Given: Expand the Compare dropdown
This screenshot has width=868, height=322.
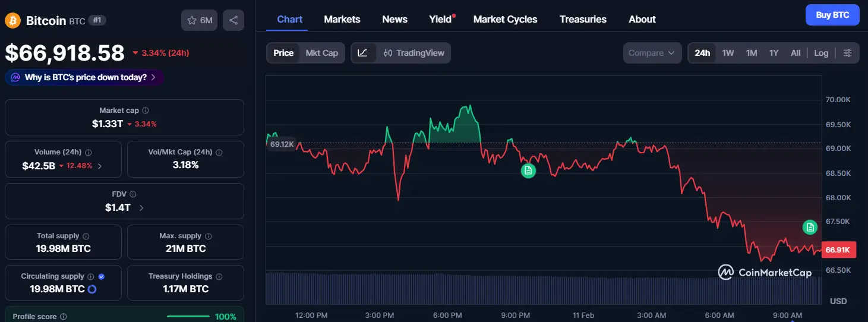Looking at the screenshot, I should pos(652,53).
